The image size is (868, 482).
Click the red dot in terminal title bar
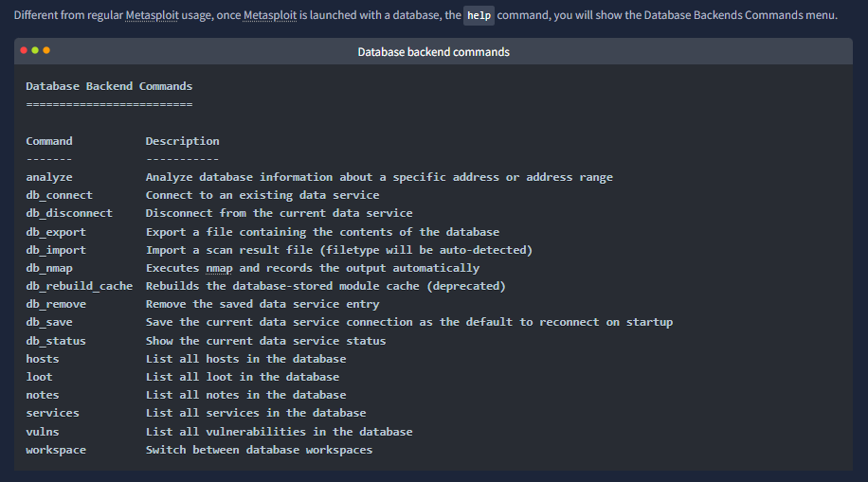(24, 50)
